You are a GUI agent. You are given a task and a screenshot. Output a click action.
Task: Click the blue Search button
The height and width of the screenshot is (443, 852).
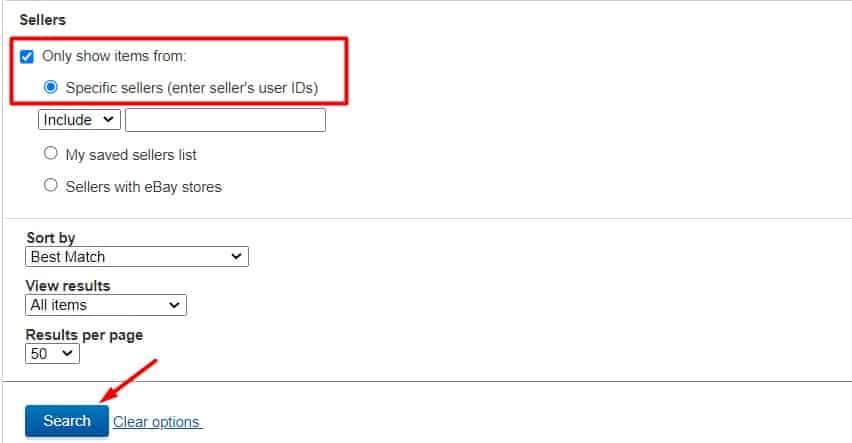[67, 421]
